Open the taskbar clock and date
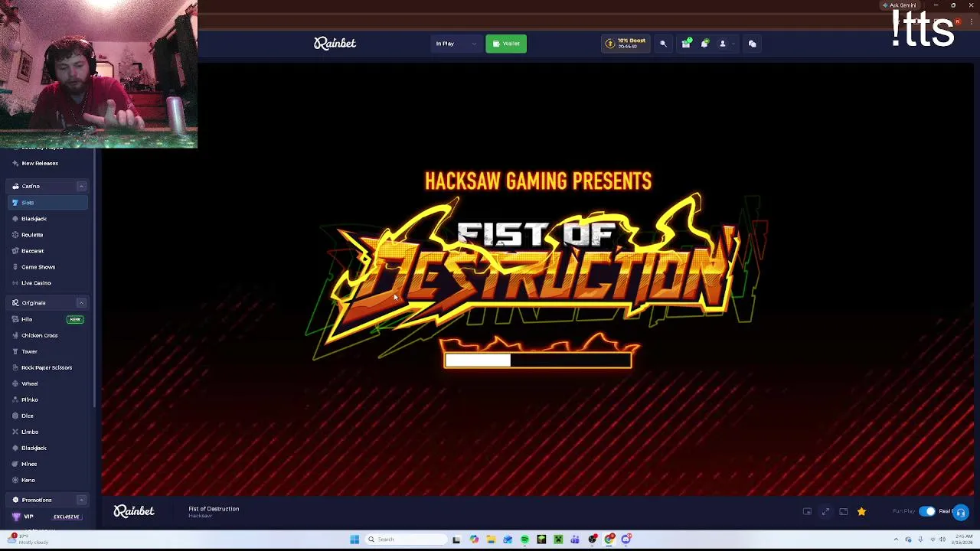This screenshot has width=980, height=551. [961, 540]
